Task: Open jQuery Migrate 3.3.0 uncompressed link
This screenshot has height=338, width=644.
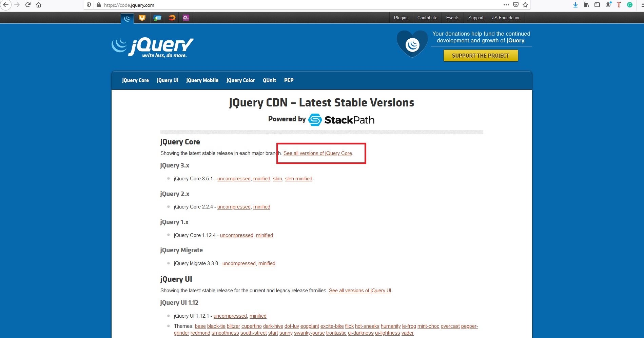Action: pyautogui.click(x=239, y=263)
